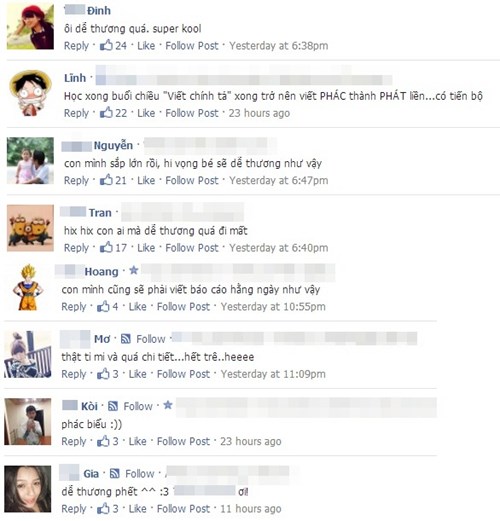Open Luffy avatar of Lĩnh
Viewport: 500px width, 521px height.
[x=30, y=93]
